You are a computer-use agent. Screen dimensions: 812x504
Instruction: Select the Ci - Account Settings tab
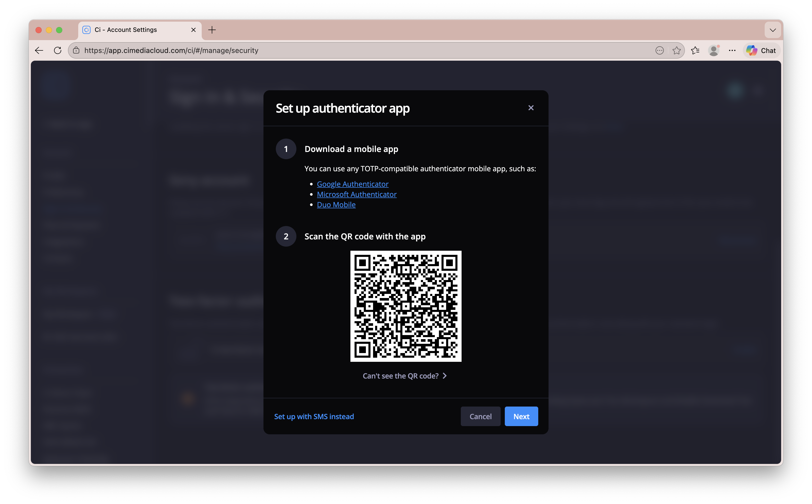[140, 30]
